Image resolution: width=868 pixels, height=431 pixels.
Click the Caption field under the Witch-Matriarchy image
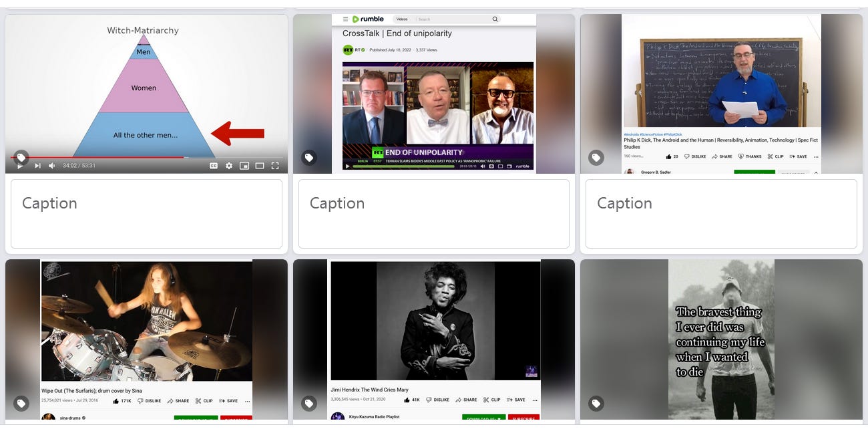tap(146, 214)
